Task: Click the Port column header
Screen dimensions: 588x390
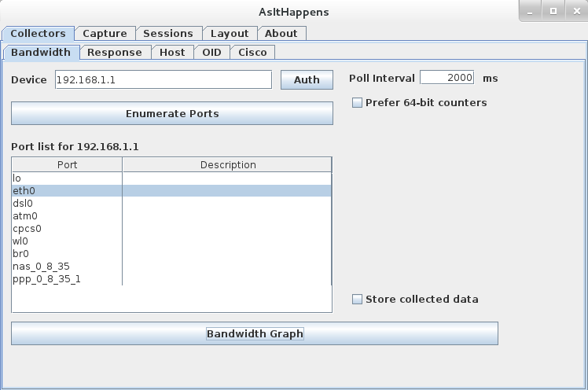Action: 68,165
